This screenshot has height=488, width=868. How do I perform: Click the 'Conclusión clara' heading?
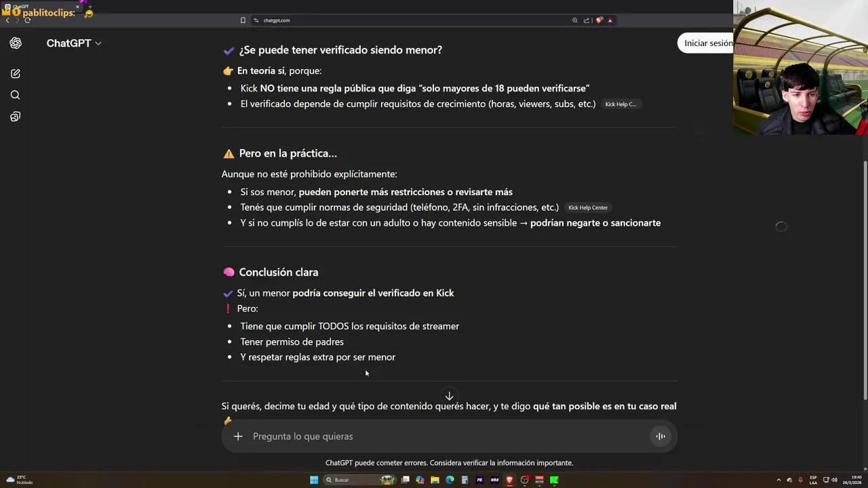tap(279, 272)
